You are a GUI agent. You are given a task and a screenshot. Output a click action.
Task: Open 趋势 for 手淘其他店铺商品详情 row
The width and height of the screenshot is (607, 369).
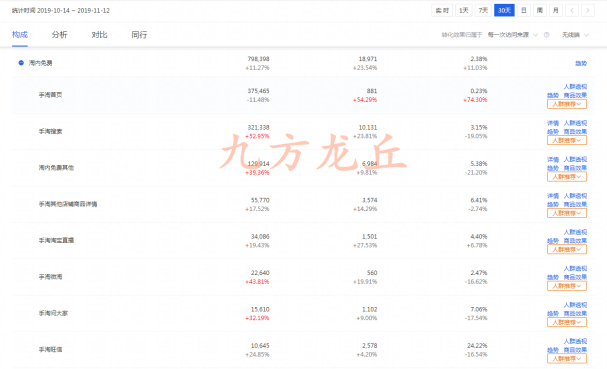point(553,204)
